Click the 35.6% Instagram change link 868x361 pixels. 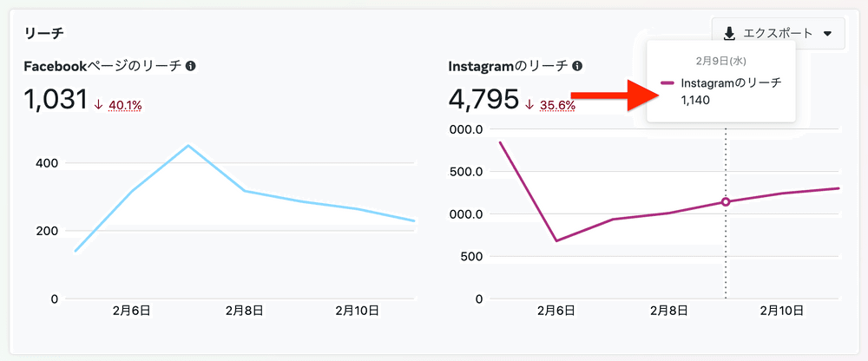pyautogui.click(x=557, y=105)
